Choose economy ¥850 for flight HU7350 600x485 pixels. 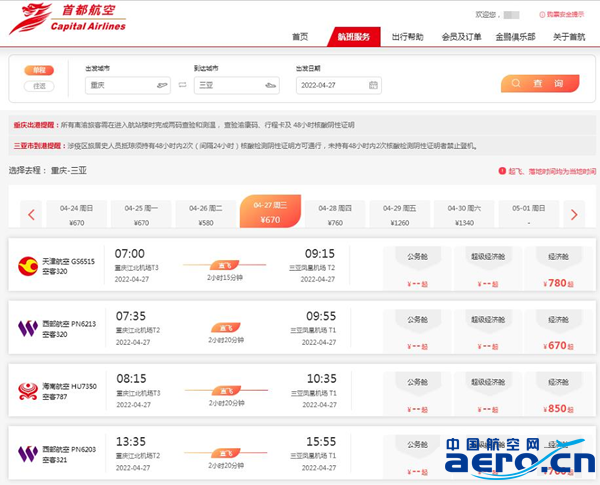pyautogui.click(x=559, y=394)
